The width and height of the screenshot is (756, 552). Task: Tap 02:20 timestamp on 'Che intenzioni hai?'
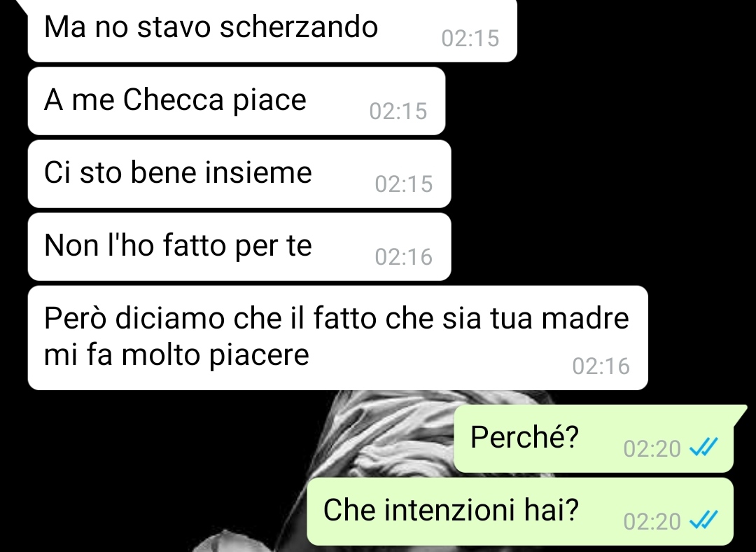pyautogui.click(x=652, y=522)
